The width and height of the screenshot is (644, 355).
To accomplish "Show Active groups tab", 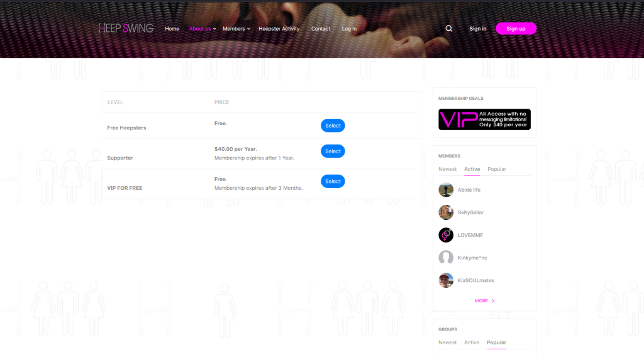I will 472,342.
